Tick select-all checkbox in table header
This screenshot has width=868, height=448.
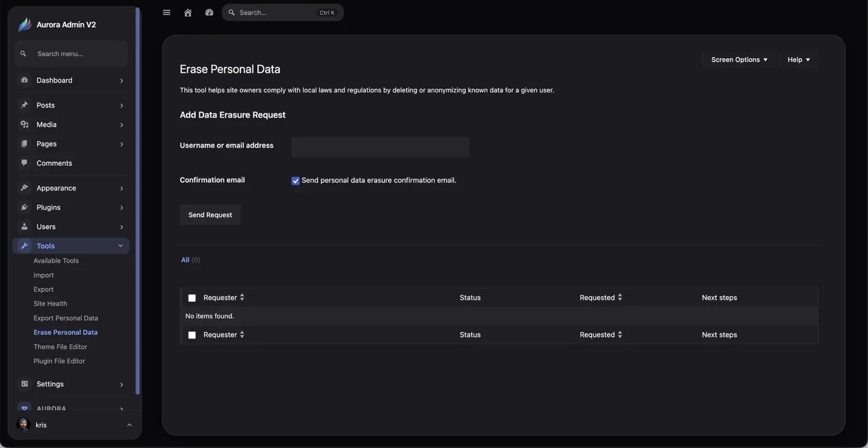pos(192,298)
